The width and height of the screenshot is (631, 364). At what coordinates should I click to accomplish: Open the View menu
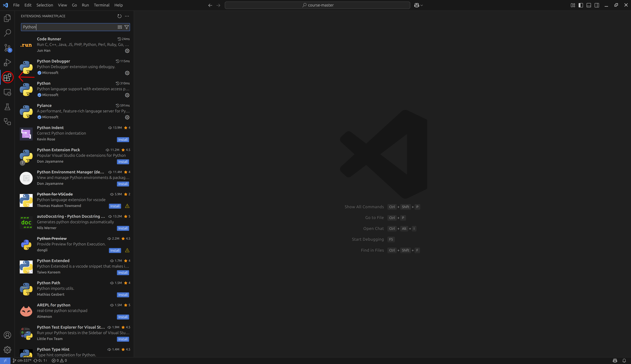pos(62,5)
